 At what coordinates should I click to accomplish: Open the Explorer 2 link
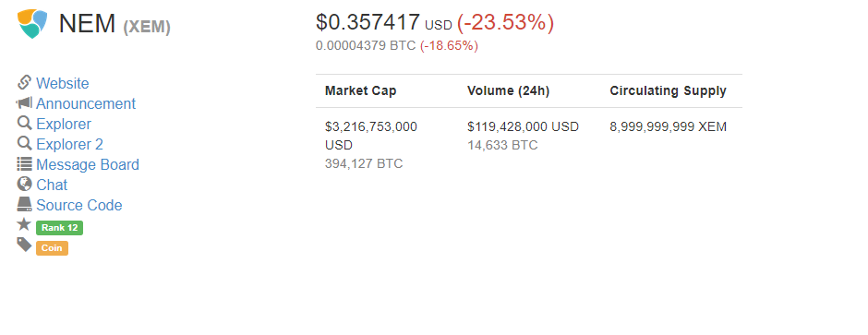pyautogui.click(x=70, y=144)
